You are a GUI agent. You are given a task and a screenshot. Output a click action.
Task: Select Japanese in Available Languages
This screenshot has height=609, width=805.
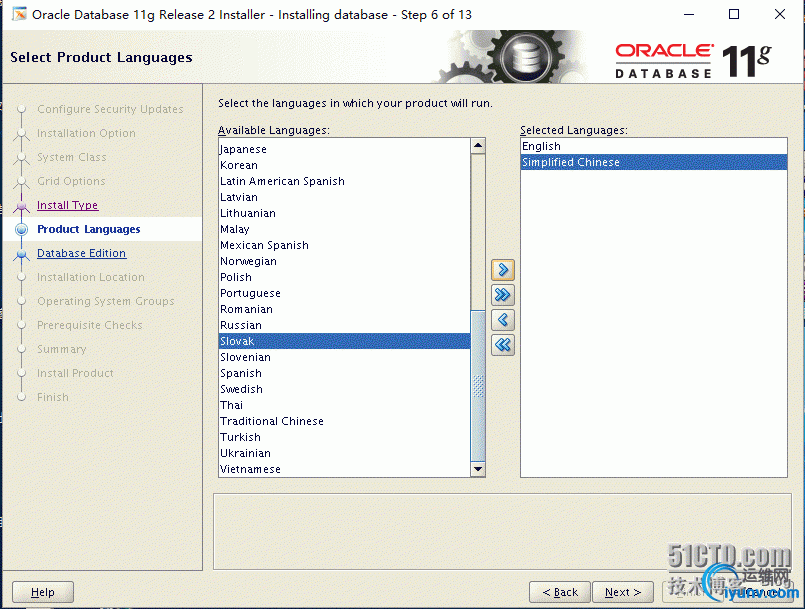click(344, 149)
